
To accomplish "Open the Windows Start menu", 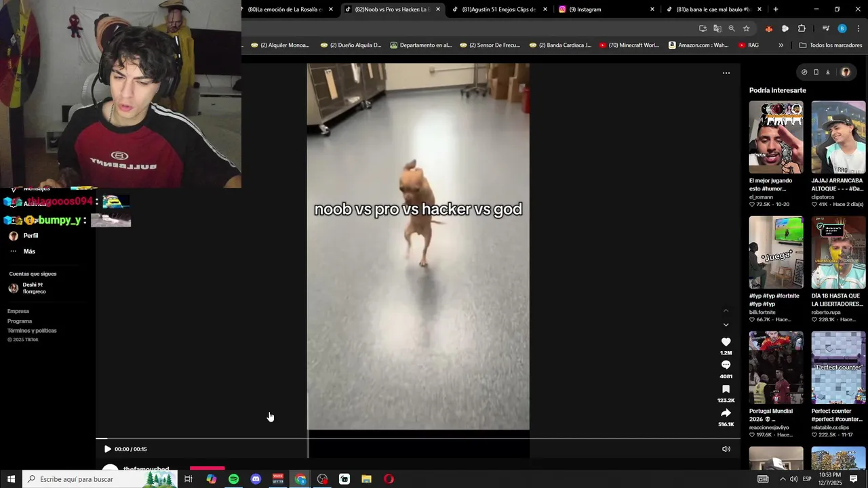I will pos(11,479).
